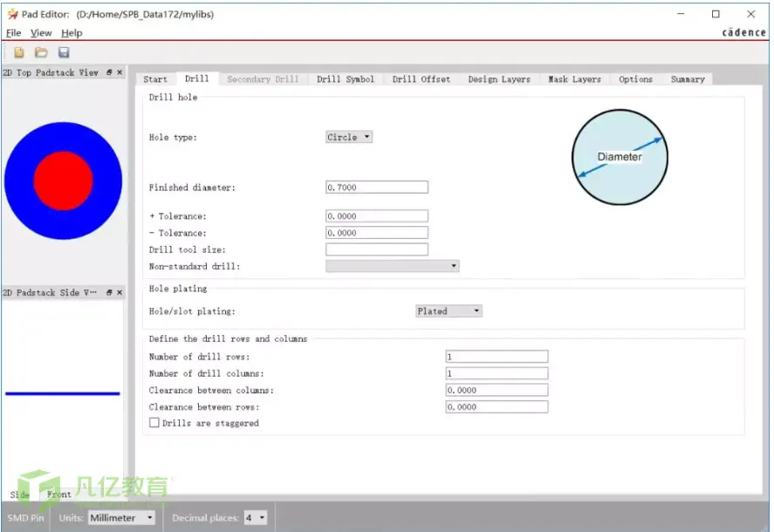774x532 pixels.
Task: Click the Diameter circle illustration
Action: tap(620, 157)
